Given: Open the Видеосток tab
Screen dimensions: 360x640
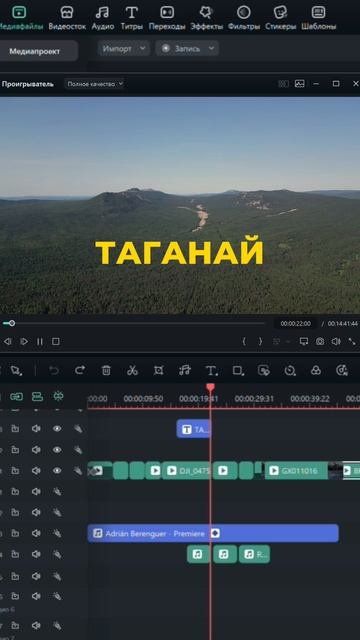Looking at the screenshot, I should pos(67,18).
